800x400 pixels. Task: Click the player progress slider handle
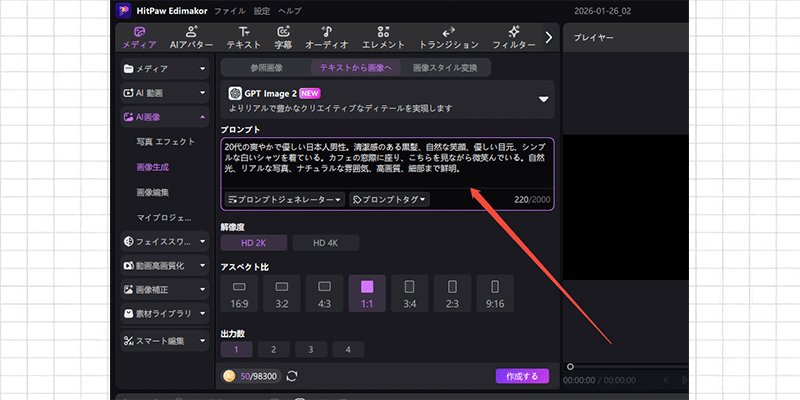tap(570, 367)
